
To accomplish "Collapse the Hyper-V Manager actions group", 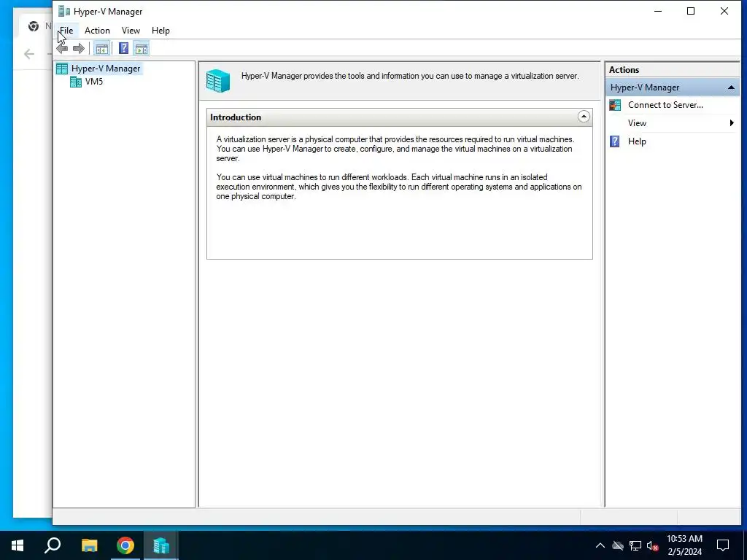I will click(731, 87).
